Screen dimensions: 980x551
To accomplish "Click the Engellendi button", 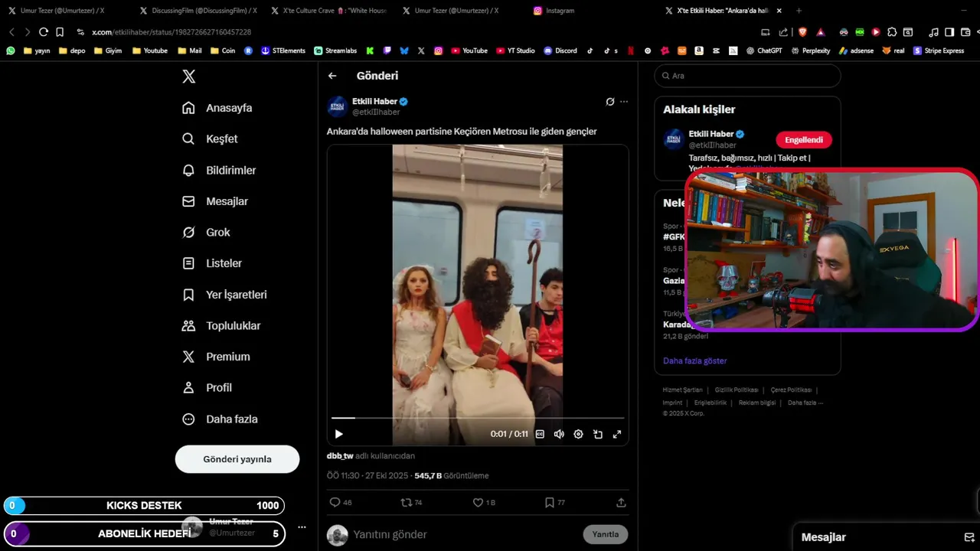I will [x=804, y=140].
